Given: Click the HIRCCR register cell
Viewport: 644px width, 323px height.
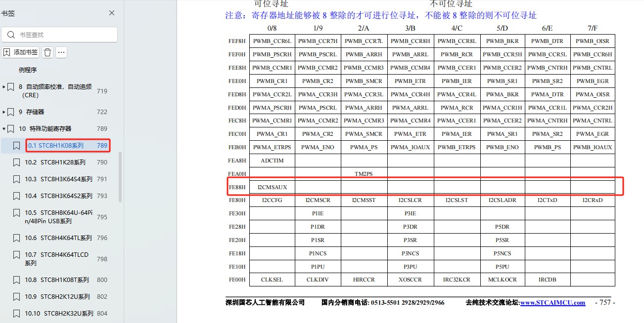Looking at the screenshot, I should [x=364, y=280].
